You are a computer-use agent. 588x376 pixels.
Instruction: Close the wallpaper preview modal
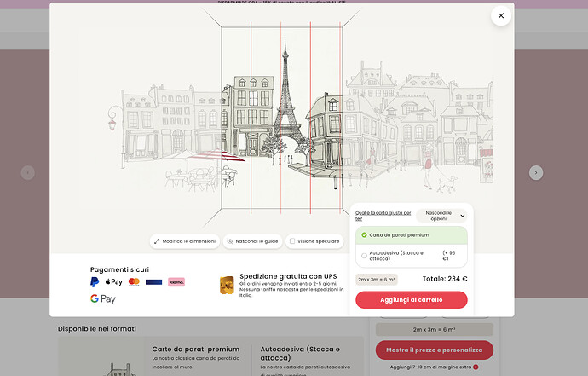coord(500,15)
